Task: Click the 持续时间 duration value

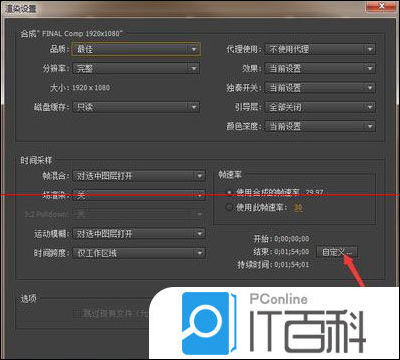Action: 292,265
